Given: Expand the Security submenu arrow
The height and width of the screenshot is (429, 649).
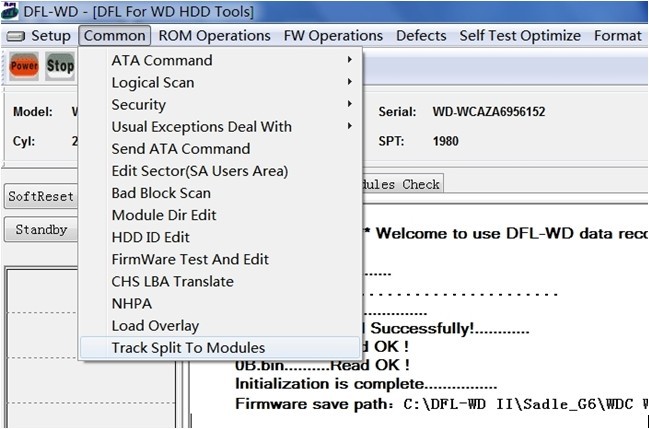Looking at the screenshot, I should 350,104.
